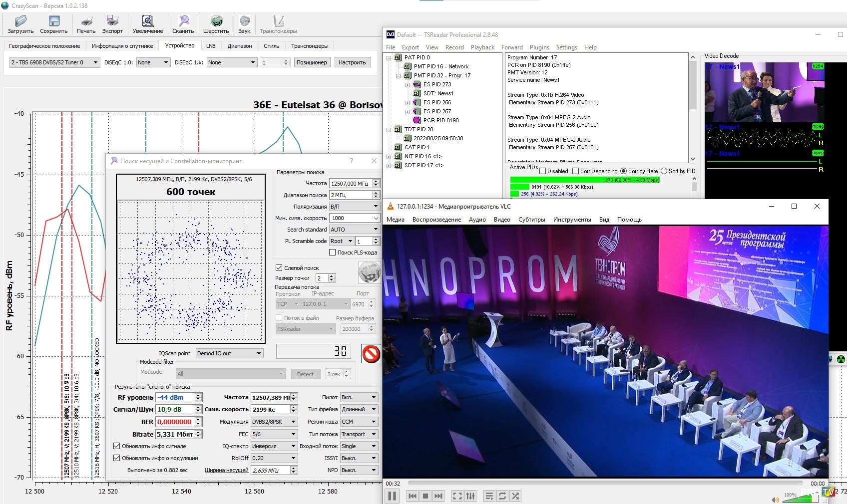Toggle VLC fullscreen mode icon
This screenshot has height=504, width=847.
457,496
